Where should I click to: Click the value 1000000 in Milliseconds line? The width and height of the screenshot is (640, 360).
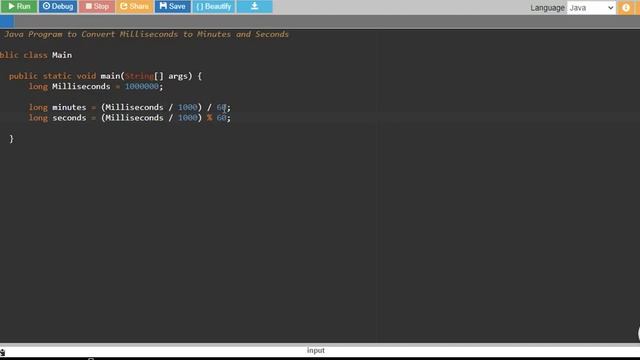142,87
